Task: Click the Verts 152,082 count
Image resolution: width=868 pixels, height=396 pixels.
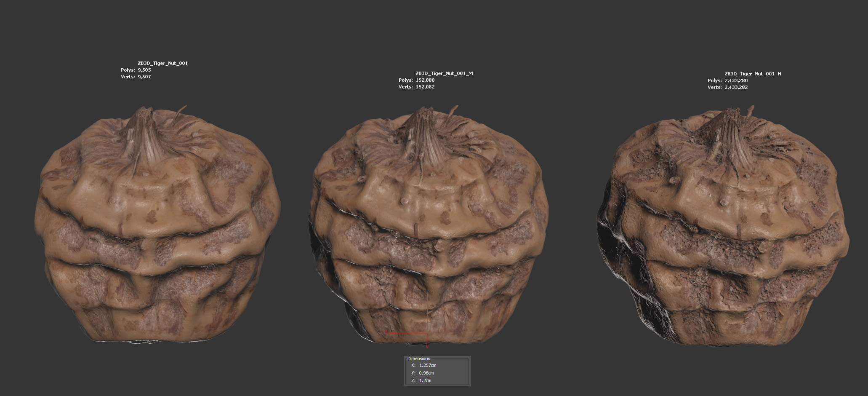Action: (x=425, y=87)
